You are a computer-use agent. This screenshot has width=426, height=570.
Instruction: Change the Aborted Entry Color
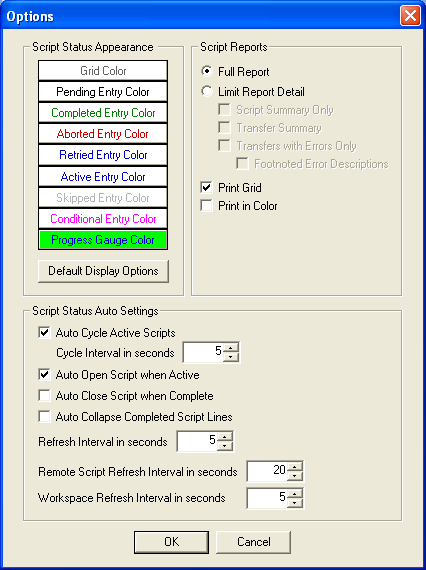[103, 134]
